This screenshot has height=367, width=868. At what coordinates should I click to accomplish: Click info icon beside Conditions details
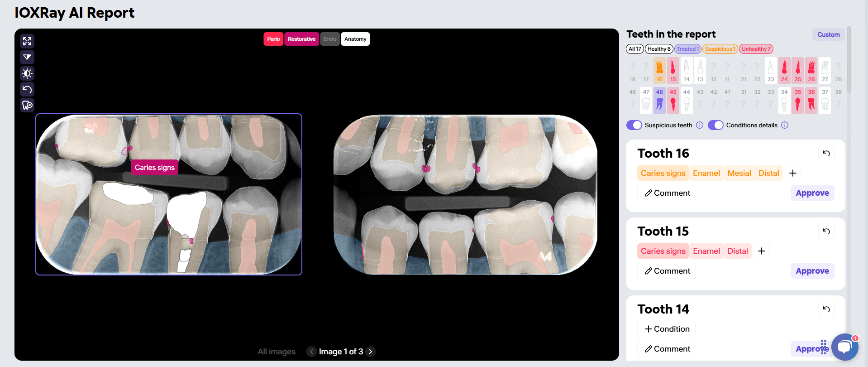(x=785, y=125)
